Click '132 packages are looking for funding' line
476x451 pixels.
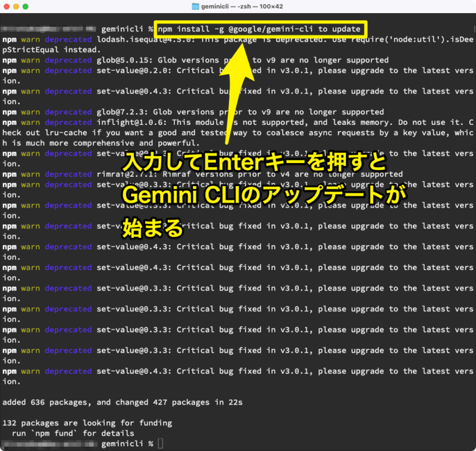[87, 423]
